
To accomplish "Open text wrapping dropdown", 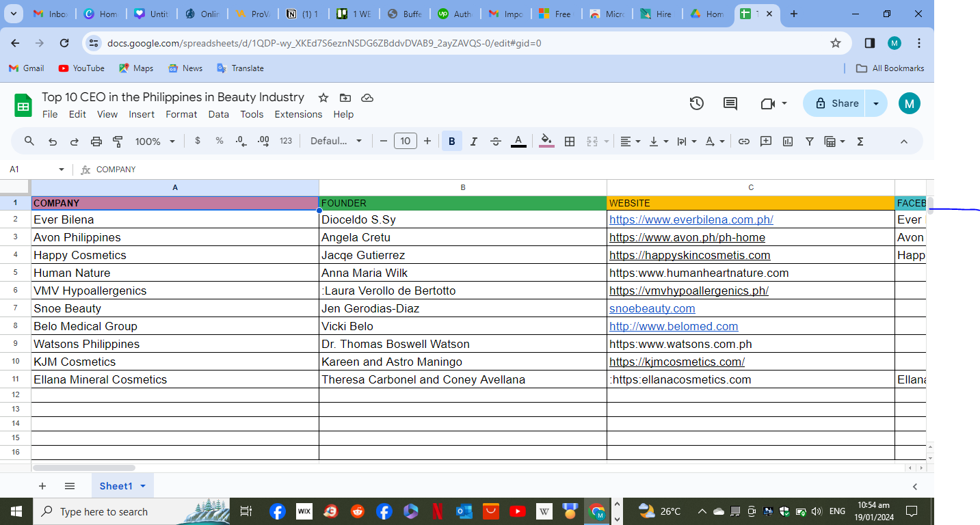I will [687, 142].
